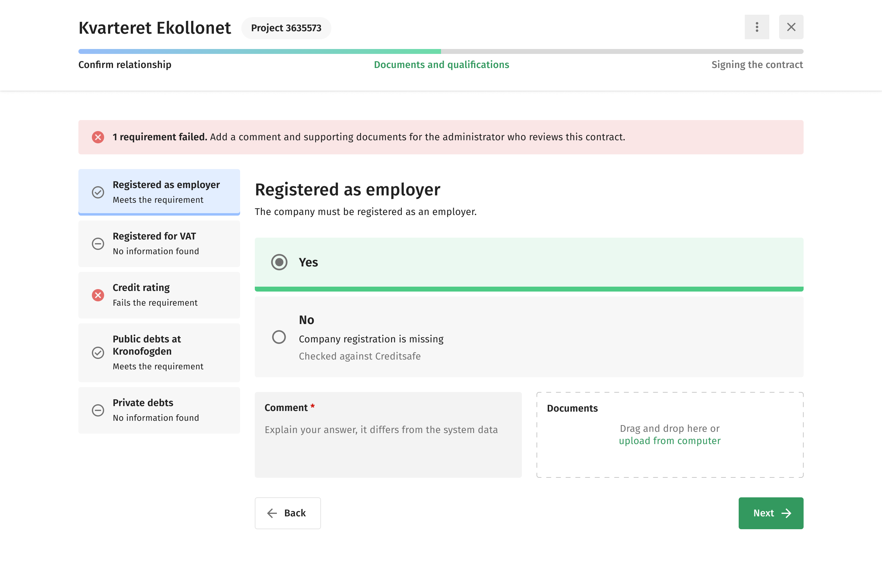Click 'The company must be registered' description
Screen dimensions: 882x588
pos(366,212)
